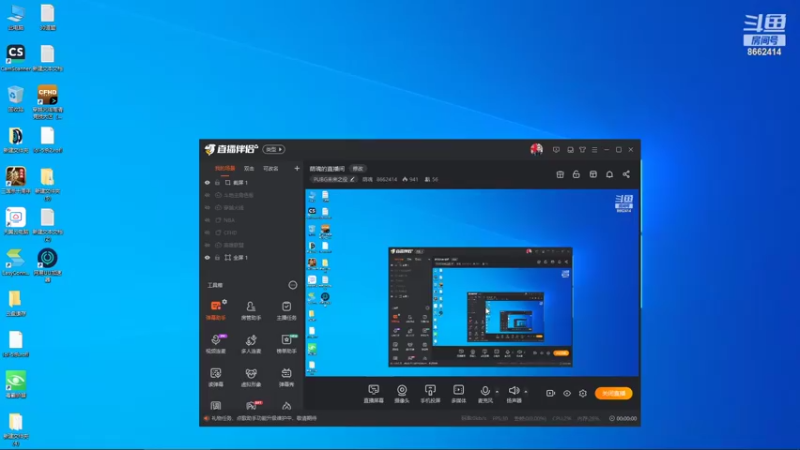This screenshot has height=450, width=800.
Task: Open the mode pill next to 直播伴侣 logo
Action: click(x=274, y=149)
